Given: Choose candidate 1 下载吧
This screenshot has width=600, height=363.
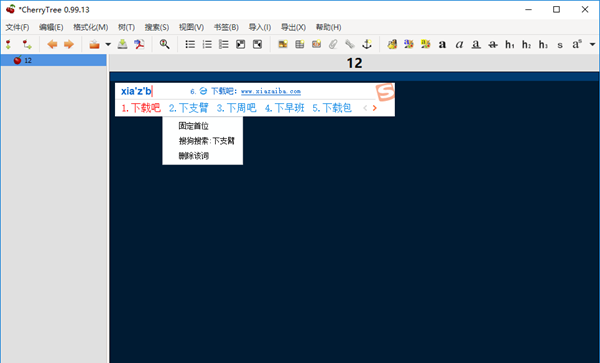Looking at the screenshot, I should pyautogui.click(x=141, y=108).
